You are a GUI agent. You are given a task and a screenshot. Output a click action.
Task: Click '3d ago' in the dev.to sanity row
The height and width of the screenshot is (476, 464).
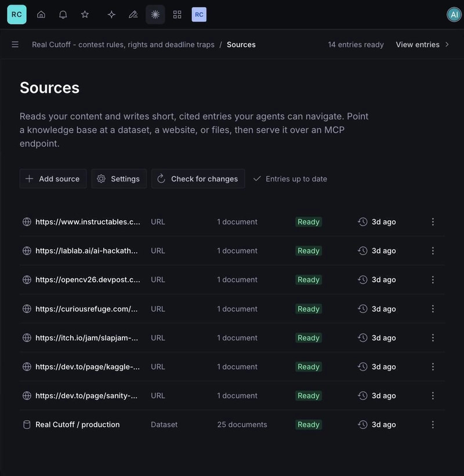[384, 395]
